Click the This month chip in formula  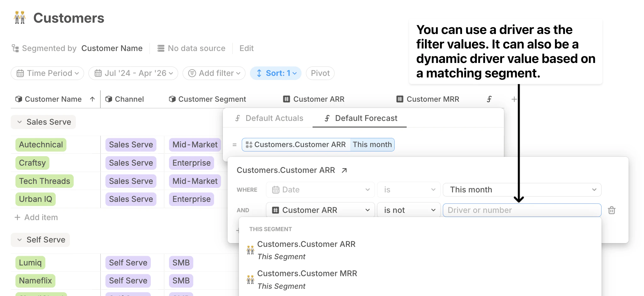(x=372, y=145)
